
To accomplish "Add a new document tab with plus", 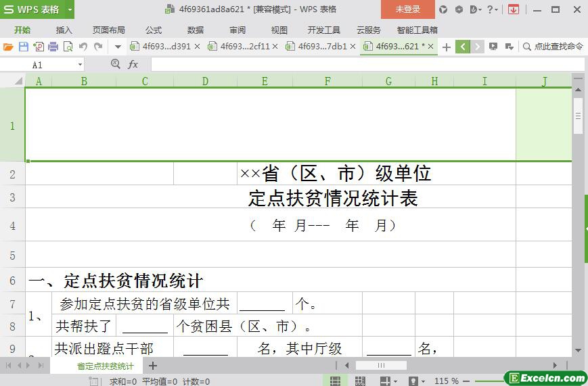I will point(447,47).
